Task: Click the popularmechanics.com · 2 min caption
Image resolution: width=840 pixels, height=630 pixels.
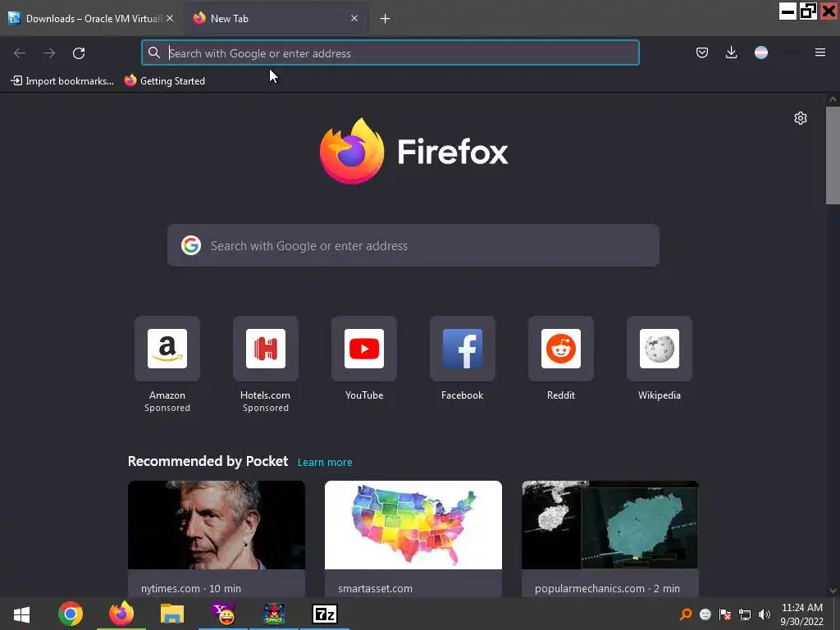Action: tap(607, 588)
